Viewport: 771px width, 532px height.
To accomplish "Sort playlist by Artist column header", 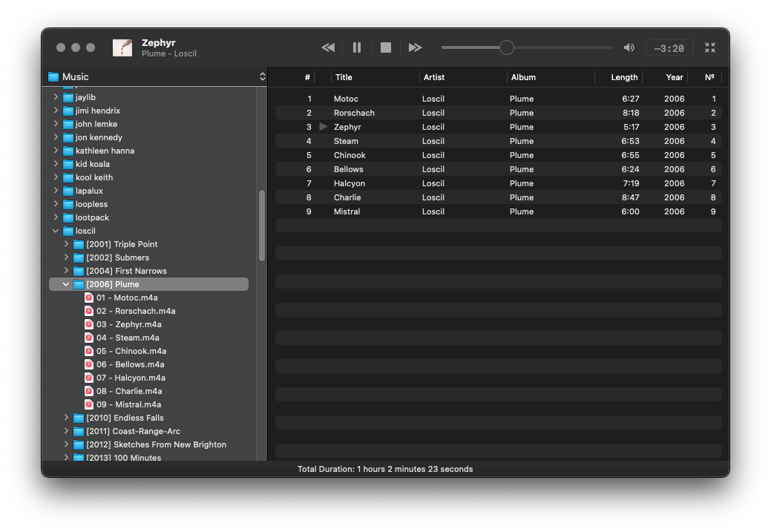I will coord(434,77).
